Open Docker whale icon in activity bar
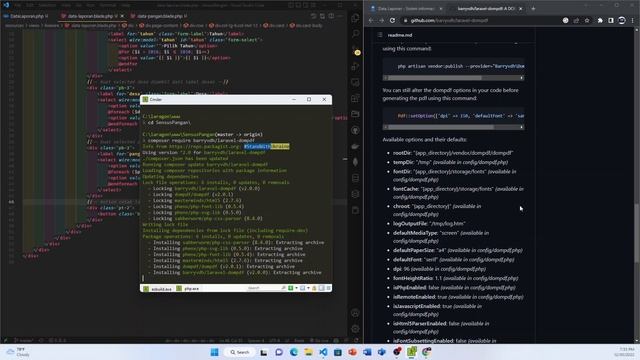 pyautogui.click(x=356, y=146)
